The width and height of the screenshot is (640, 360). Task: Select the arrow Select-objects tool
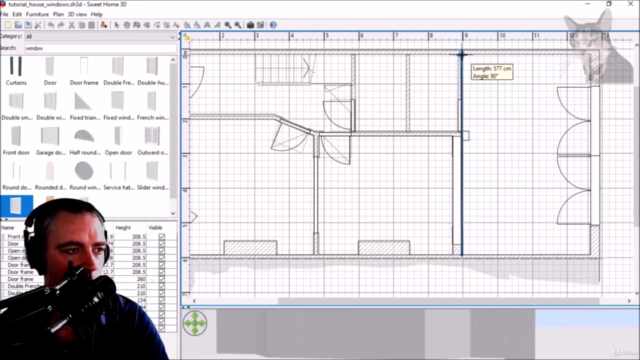pyautogui.click(x=117, y=25)
